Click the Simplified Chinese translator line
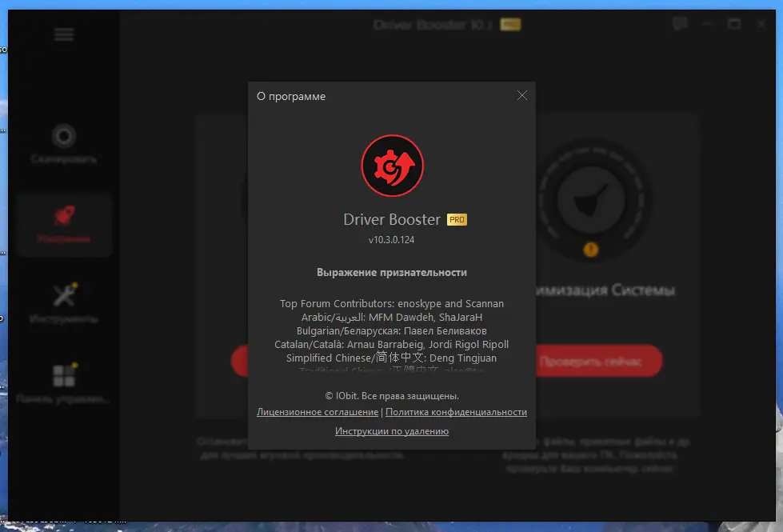The width and height of the screenshot is (783, 532). [392, 358]
